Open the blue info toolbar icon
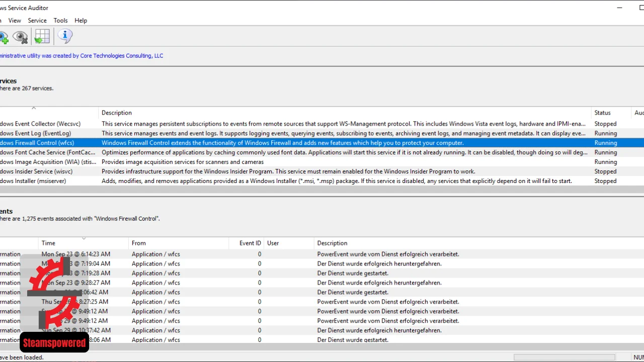This screenshot has height=362, width=644. [x=65, y=36]
